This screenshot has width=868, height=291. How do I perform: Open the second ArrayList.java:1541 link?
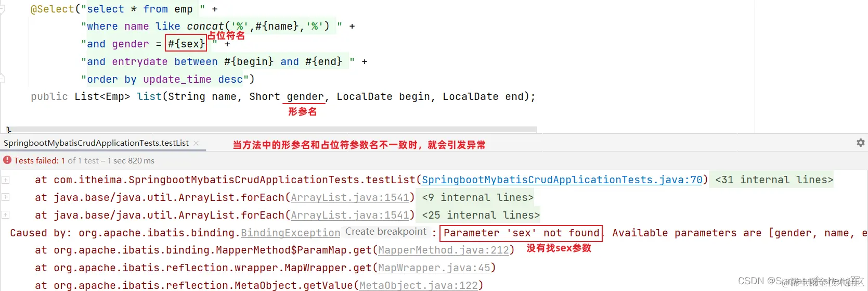tap(350, 215)
